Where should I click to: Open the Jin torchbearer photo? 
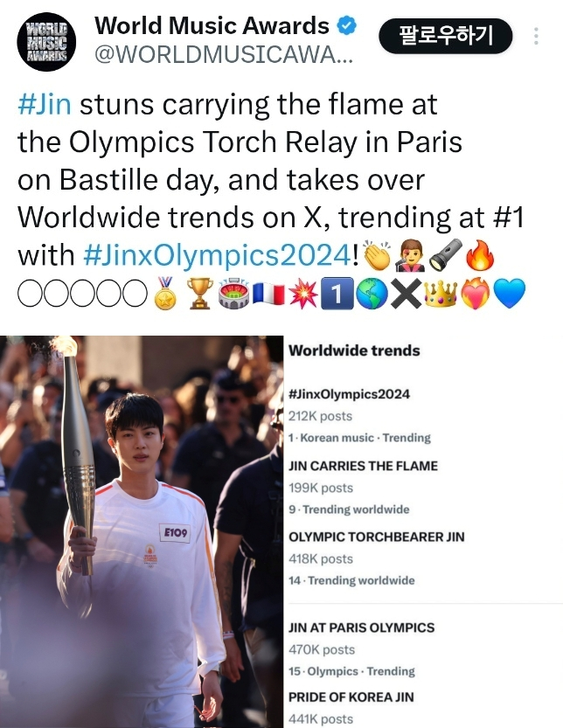point(142,531)
